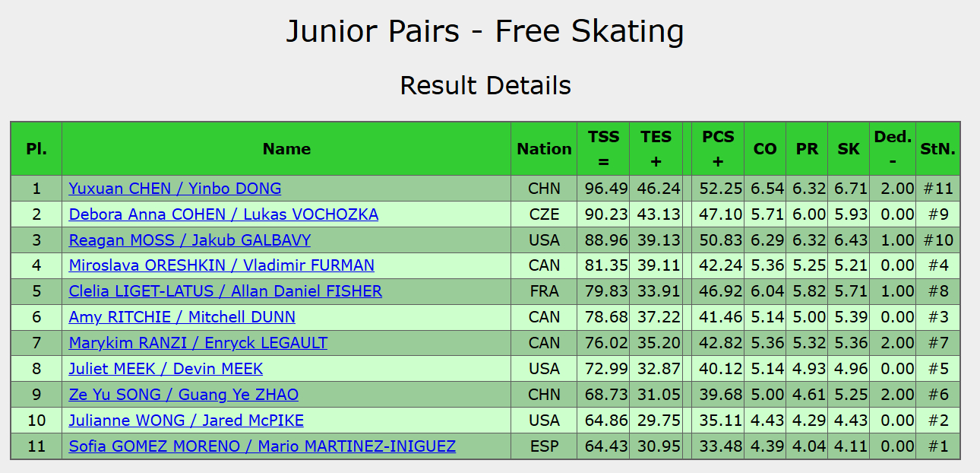The height and width of the screenshot is (473, 980).
Task: Open Juliet MEEK / Devin MEEK link
Action: [x=166, y=369]
